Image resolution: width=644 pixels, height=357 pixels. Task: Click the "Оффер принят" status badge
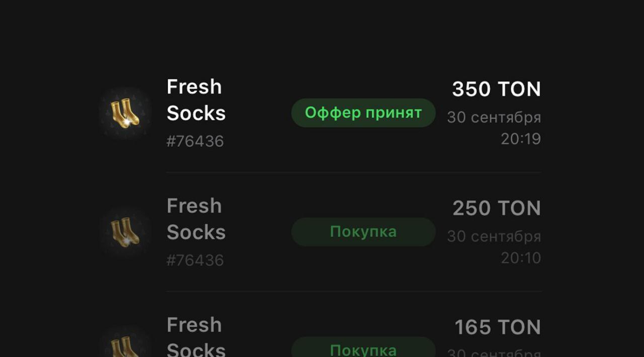pyautogui.click(x=363, y=113)
